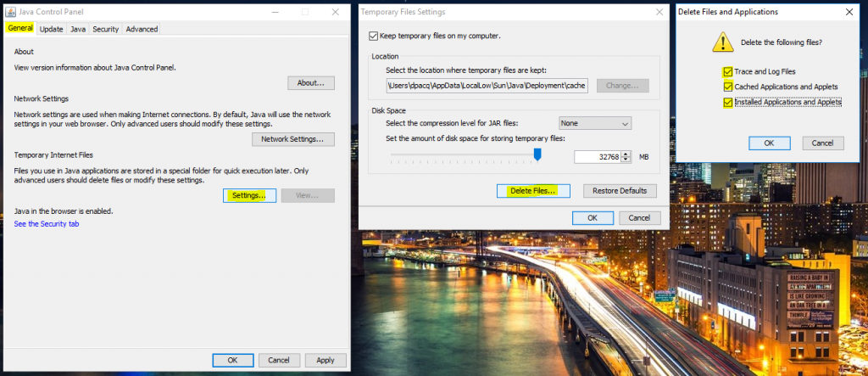The height and width of the screenshot is (376, 868).
Task: Open the JAR compression level dropdown
Action: click(595, 123)
